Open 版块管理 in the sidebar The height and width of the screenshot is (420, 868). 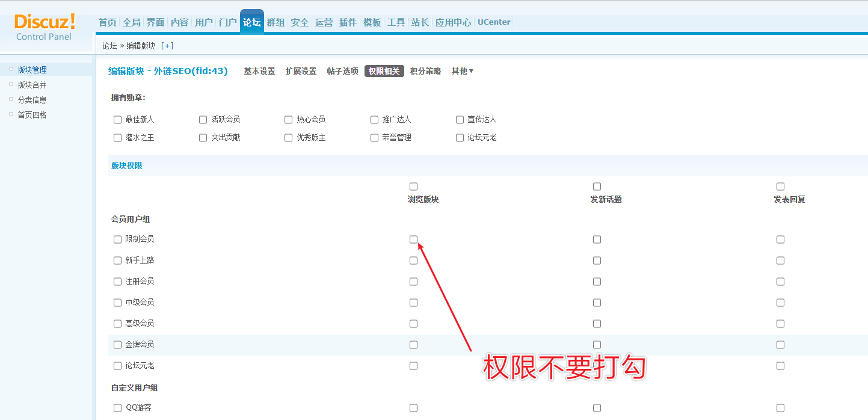[x=32, y=70]
